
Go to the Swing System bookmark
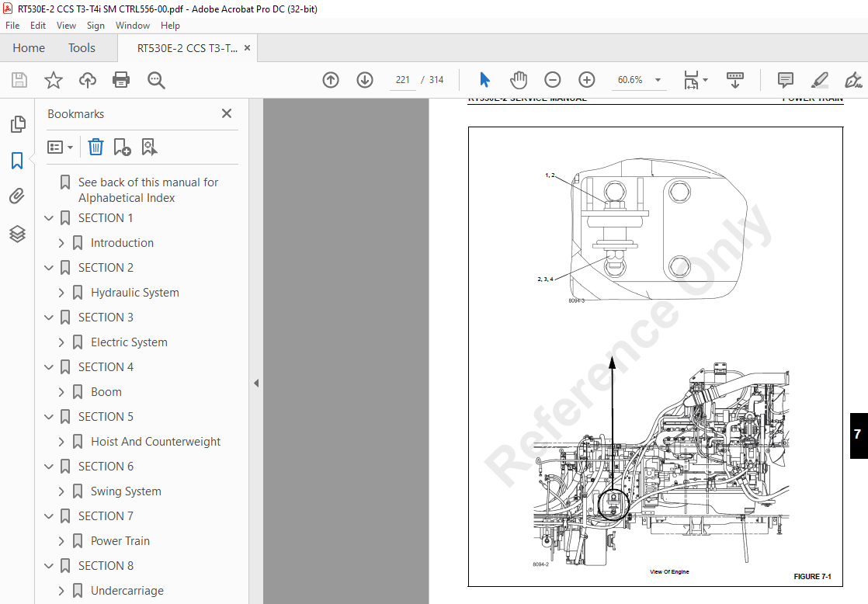pos(126,491)
